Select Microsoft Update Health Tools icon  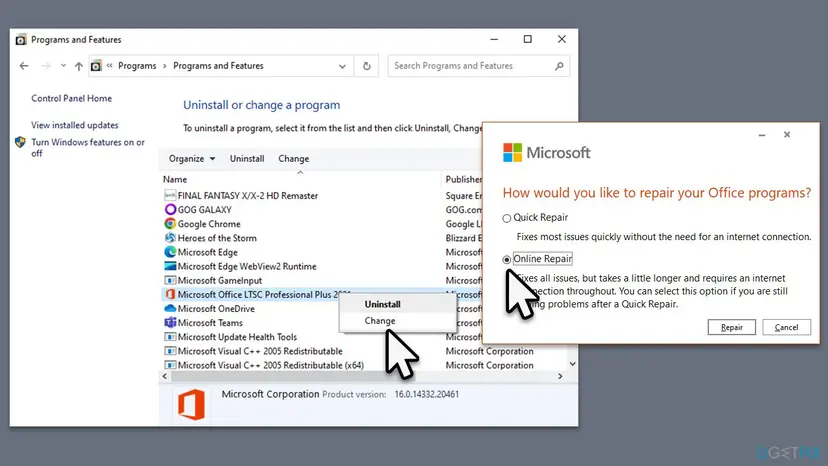coord(170,337)
